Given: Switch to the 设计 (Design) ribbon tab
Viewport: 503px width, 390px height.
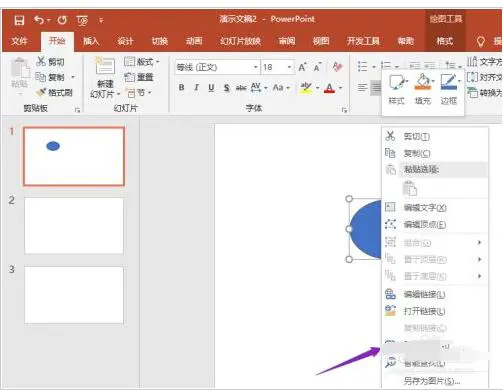Looking at the screenshot, I should click(x=125, y=41).
